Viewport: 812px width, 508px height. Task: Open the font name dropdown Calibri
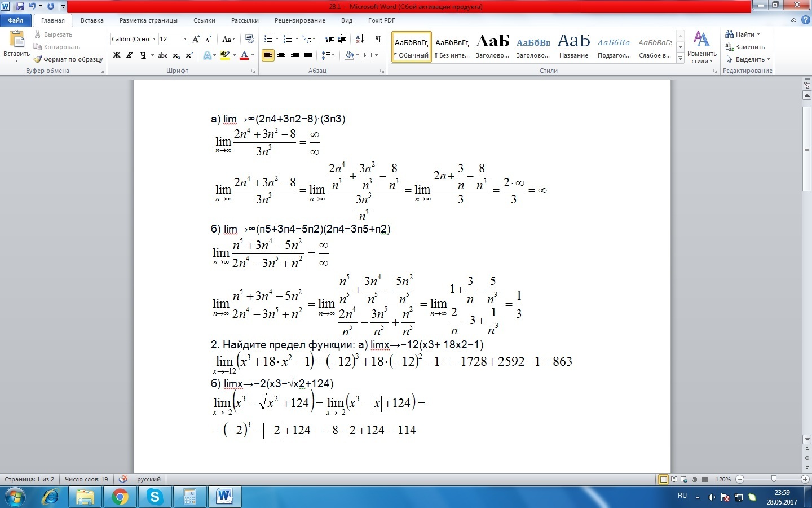pos(154,39)
